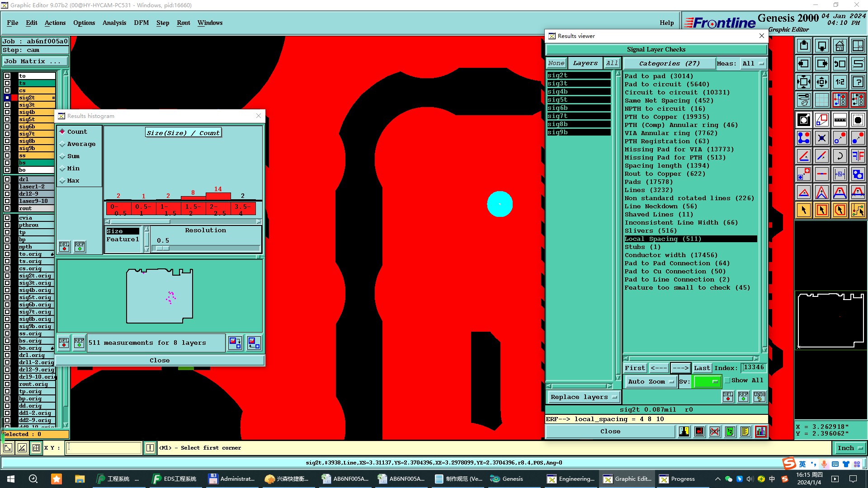This screenshot has height=488, width=868.
Task: Open the Inch units dropdown
Action: pos(850,448)
